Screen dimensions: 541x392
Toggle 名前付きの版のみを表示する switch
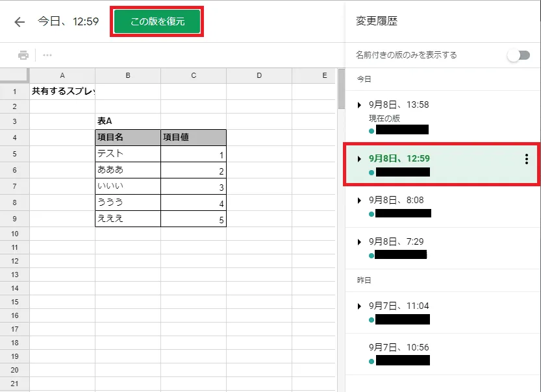(x=518, y=55)
